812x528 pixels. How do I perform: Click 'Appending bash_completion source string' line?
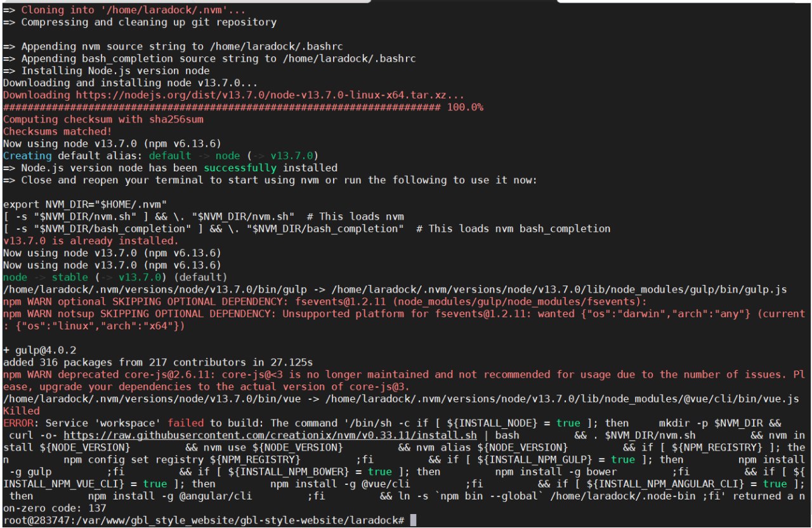point(210,58)
